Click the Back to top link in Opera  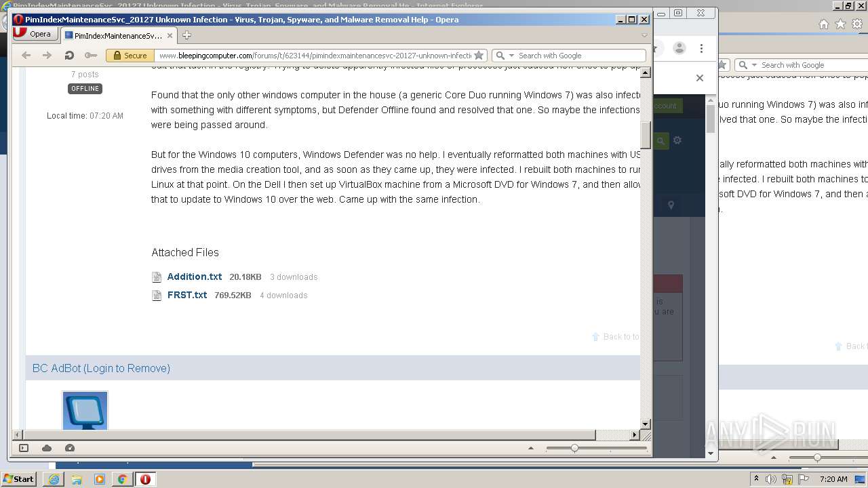coord(615,336)
